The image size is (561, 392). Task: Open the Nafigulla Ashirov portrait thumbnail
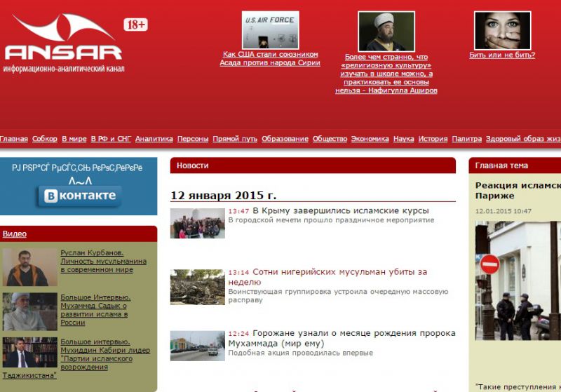tap(386, 32)
